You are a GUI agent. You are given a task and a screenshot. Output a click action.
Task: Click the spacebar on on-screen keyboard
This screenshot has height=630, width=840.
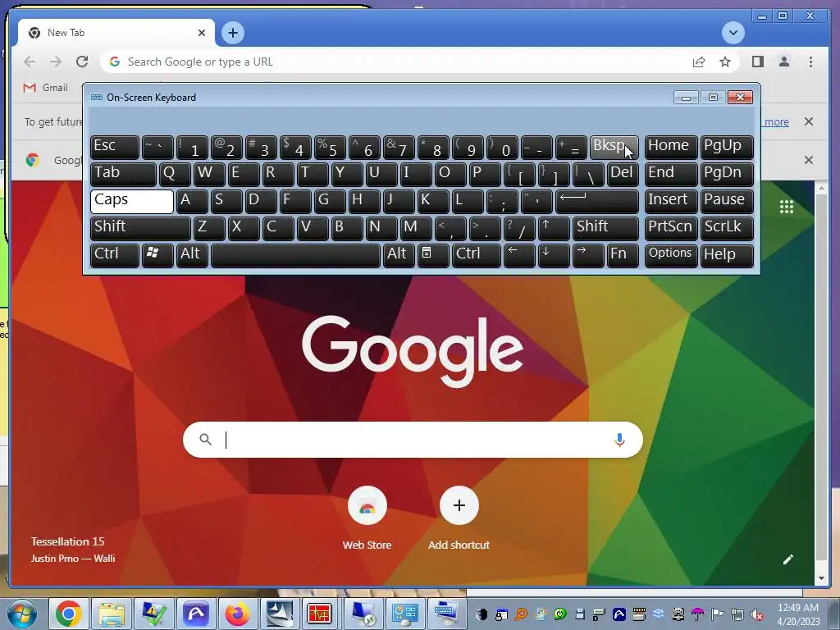[295, 255]
